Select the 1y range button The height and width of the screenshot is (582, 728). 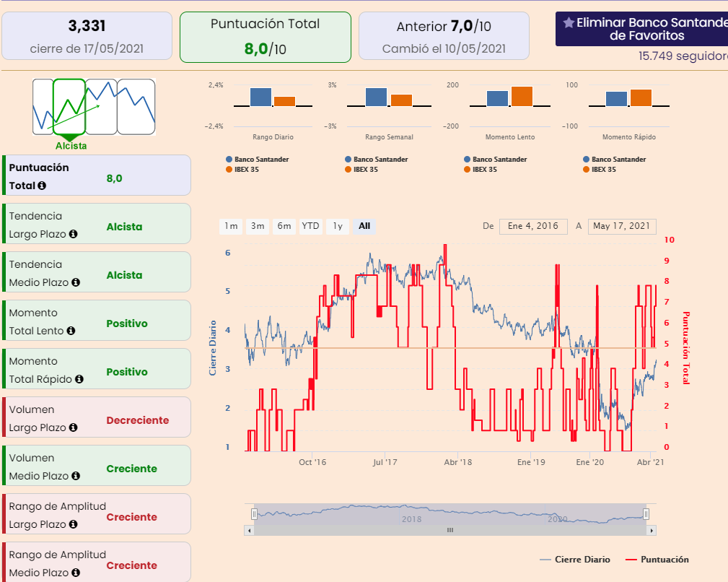coord(338,226)
